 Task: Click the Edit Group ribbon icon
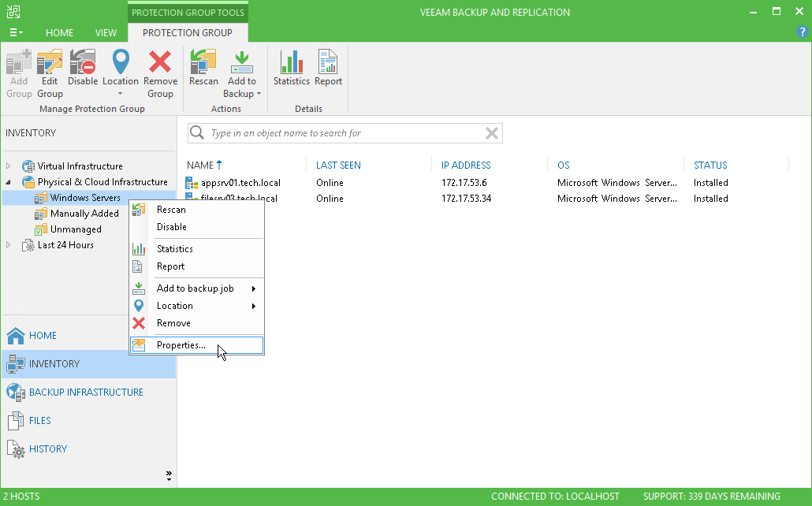click(50, 63)
